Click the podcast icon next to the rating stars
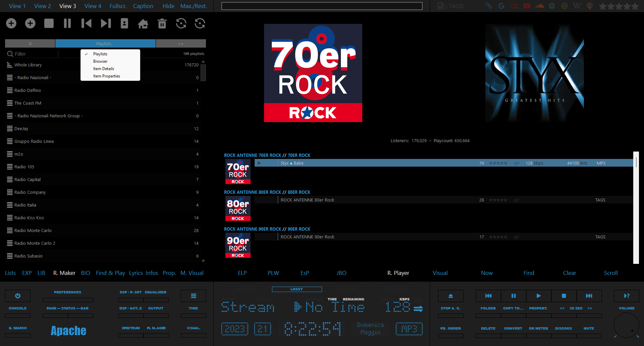The height and width of the screenshot is (346, 644). pyautogui.click(x=590, y=6)
